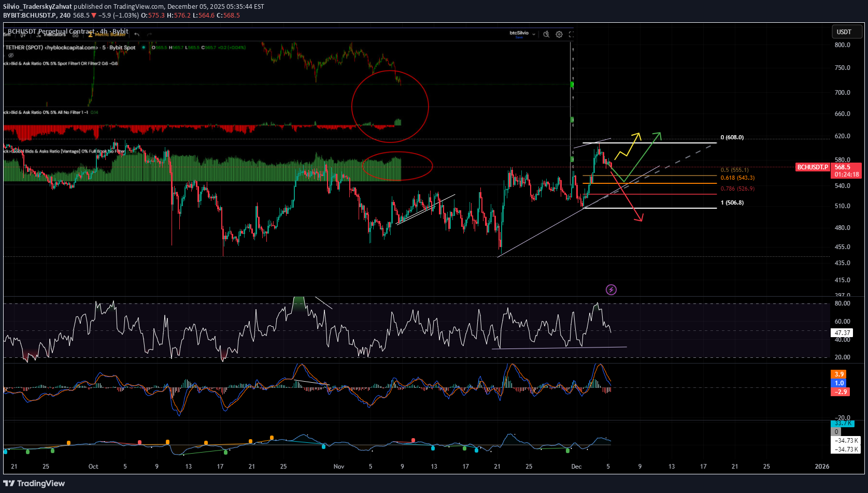Open chart settings via the gear icon
The height and width of the screenshot is (493, 868).
point(559,34)
